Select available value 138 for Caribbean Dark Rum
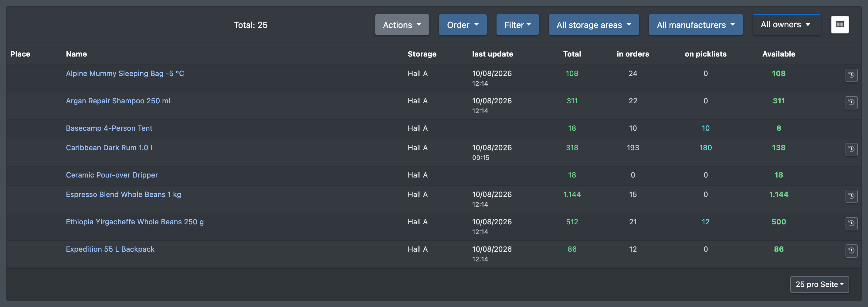This screenshot has height=307, width=868. [779, 147]
